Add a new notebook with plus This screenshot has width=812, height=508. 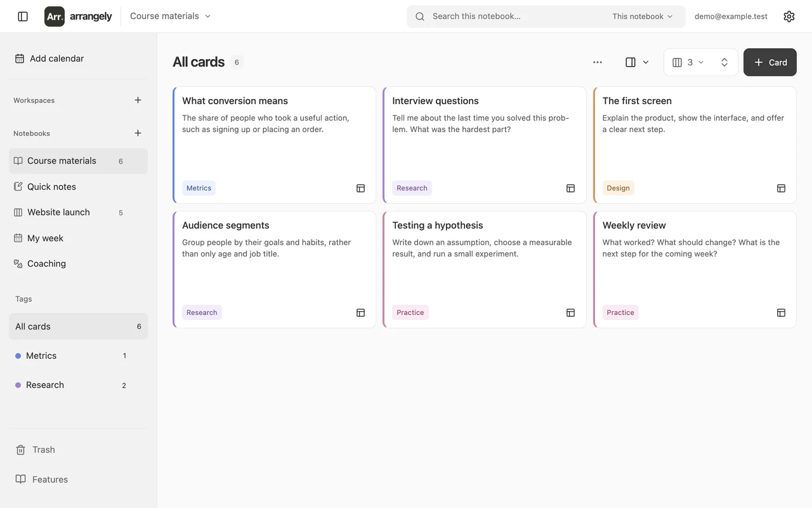coord(138,133)
